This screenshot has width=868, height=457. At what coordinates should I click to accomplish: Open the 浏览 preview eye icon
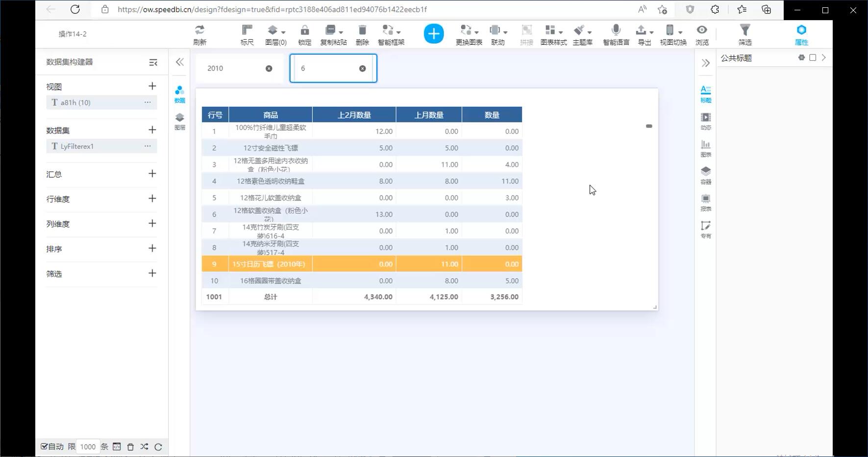coord(702,30)
